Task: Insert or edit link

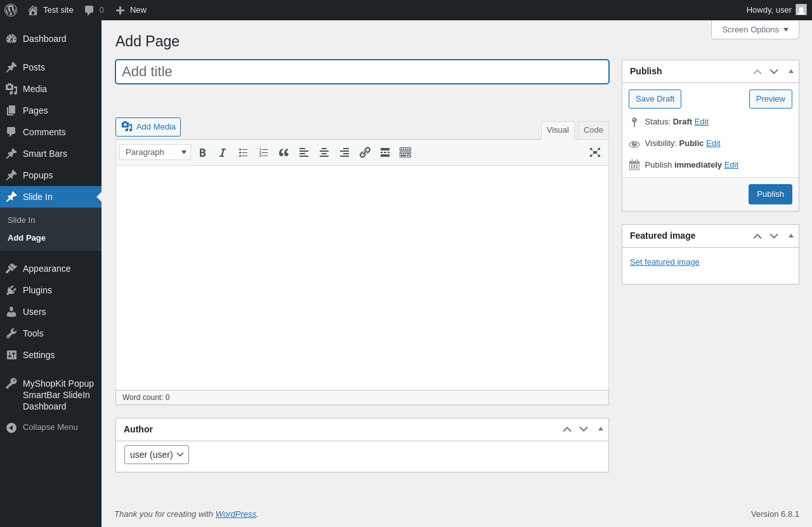Action: (x=365, y=152)
